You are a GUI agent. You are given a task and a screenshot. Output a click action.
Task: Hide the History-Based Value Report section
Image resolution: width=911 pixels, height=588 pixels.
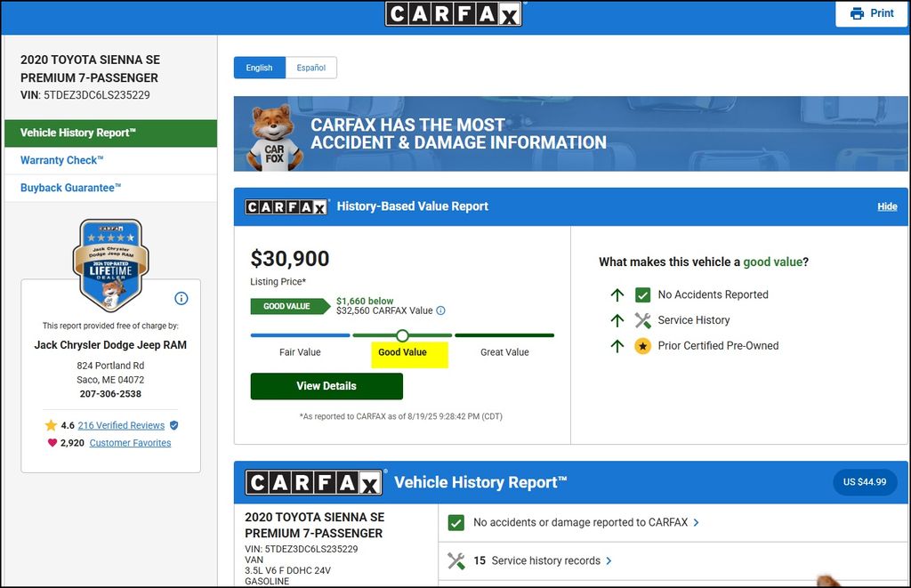(x=887, y=206)
